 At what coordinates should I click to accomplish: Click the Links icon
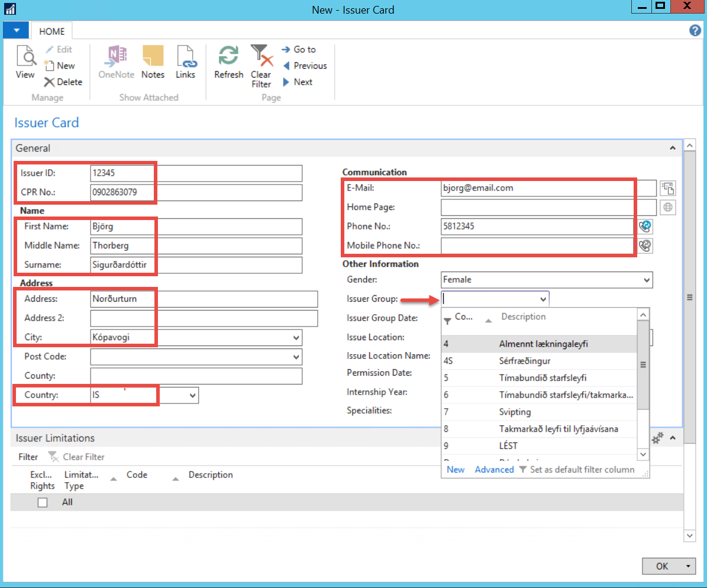185,62
